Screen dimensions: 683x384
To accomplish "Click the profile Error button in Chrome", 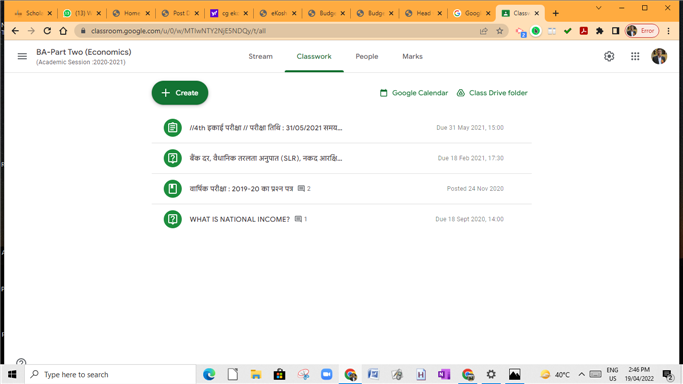I will point(642,31).
